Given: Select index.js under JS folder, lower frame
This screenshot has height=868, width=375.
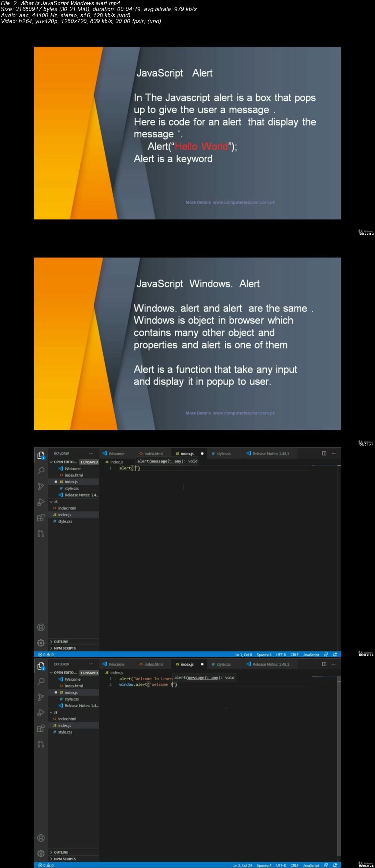Looking at the screenshot, I should (74, 725).
